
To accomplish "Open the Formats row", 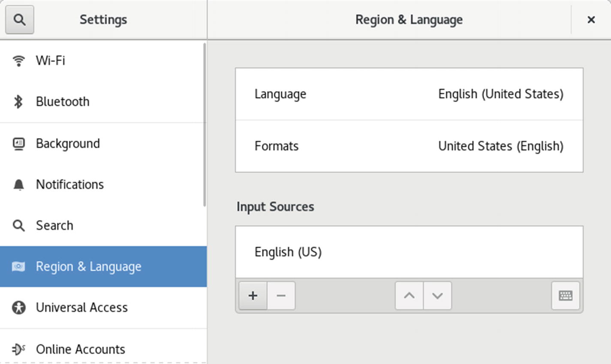I will [409, 146].
